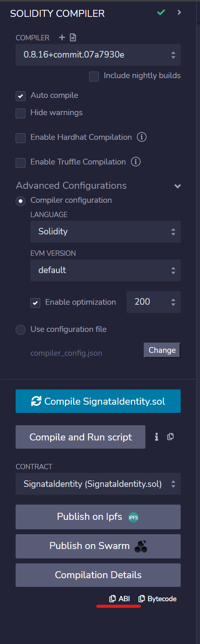
Task: Expand panel with top-right chevron arrow
Action: click(x=179, y=13)
